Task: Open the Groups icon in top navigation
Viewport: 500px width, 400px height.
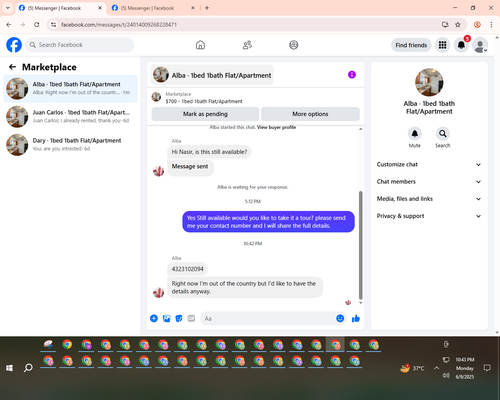Action: tap(294, 45)
